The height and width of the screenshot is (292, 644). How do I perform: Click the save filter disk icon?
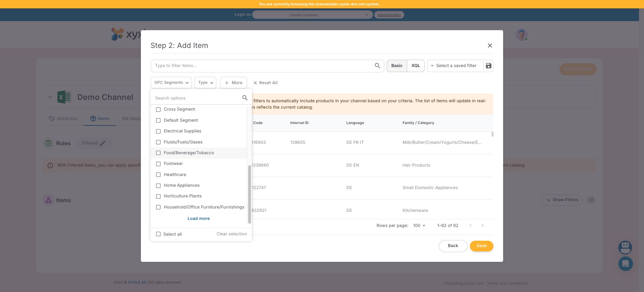(488, 66)
